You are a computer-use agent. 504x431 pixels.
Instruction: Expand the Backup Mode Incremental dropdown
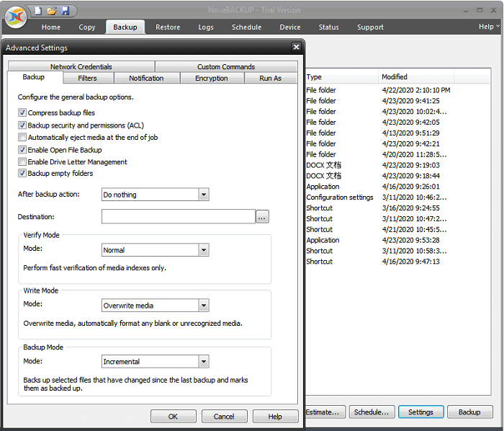point(204,362)
